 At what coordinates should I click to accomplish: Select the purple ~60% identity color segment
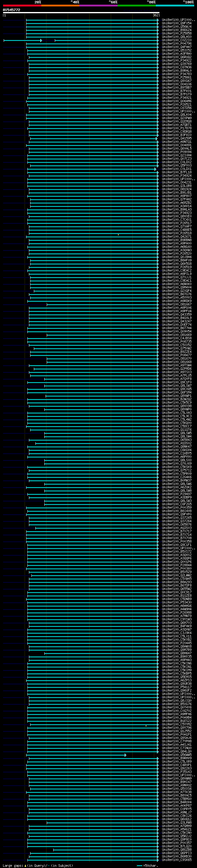click(x=99, y=6)
